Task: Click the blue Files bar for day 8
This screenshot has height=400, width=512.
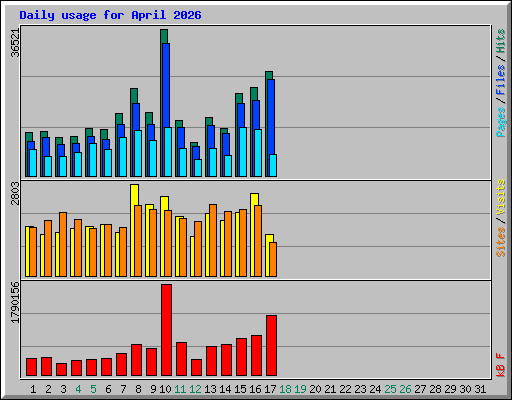Action: (136, 117)
